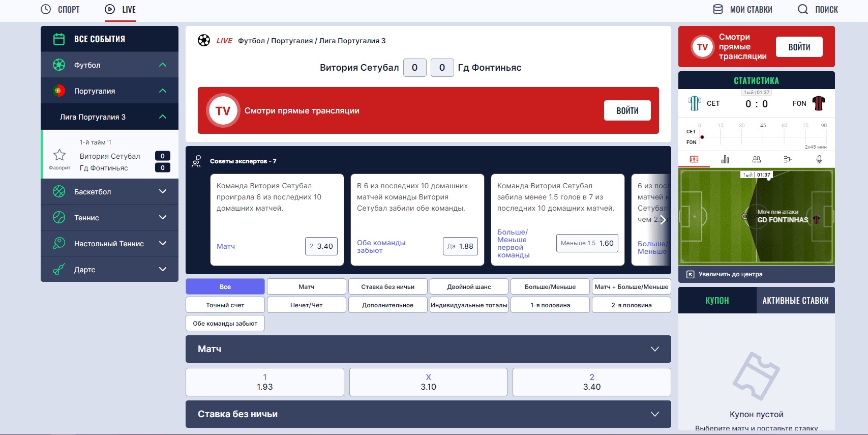Screen dimensions: 868x435
Task: Click the search magnifier icon
Action: pos(803,9)
